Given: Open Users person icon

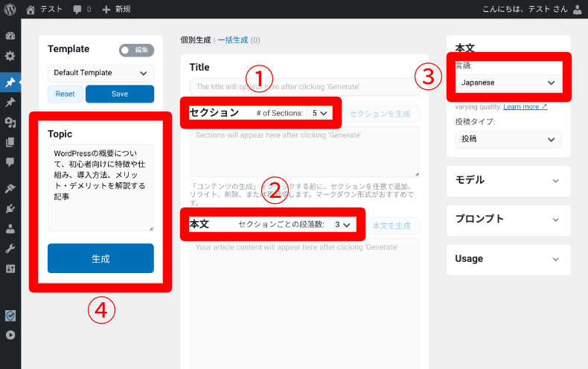Looking at the screenshot, I should click(x=10, y=228).
